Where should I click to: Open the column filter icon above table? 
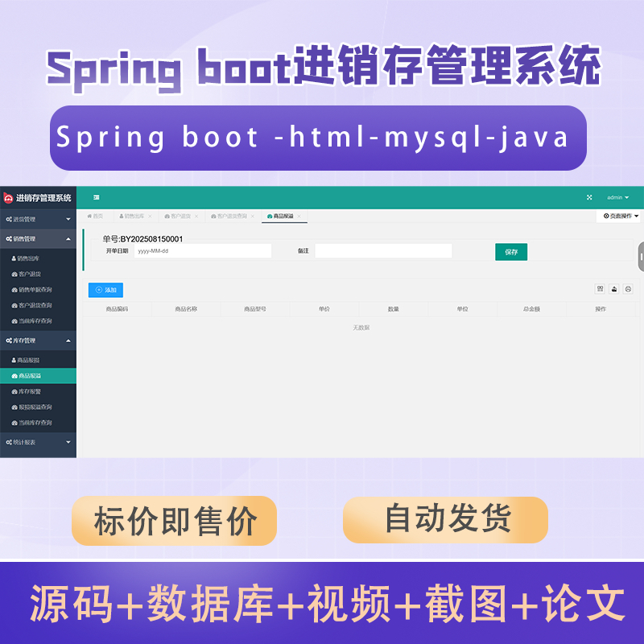600,289
